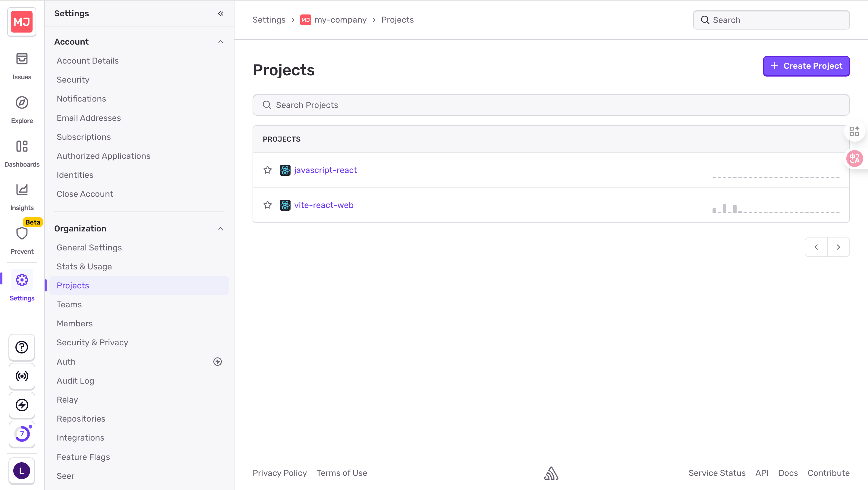Collapse the Settings sidebar panel
The width and height of the screenshot is (868, 490).
click(x=221, y=14)
